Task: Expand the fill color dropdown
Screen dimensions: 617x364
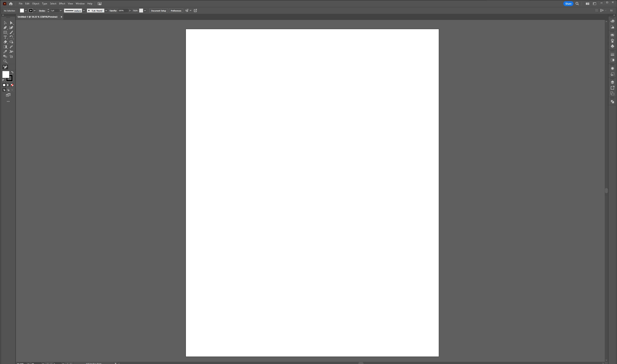Action: [26, 11]
